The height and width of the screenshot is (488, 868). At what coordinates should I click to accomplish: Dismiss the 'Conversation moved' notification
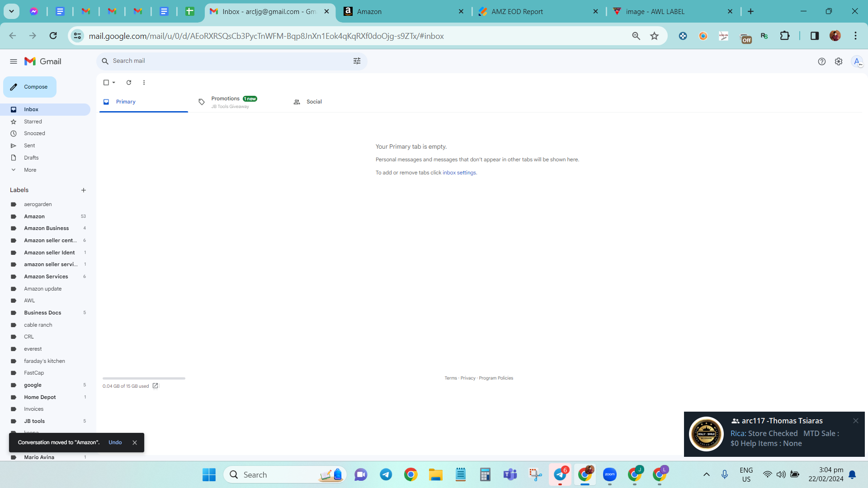135,443
